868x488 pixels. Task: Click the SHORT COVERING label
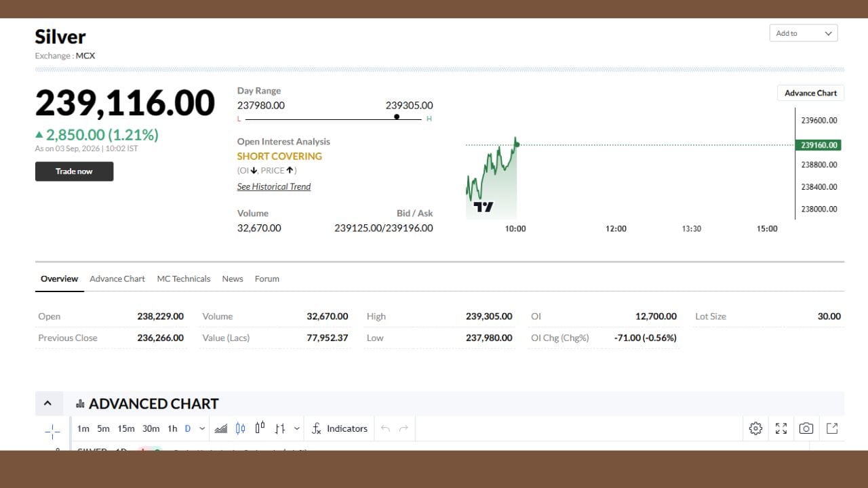click(x=279, y=156)
